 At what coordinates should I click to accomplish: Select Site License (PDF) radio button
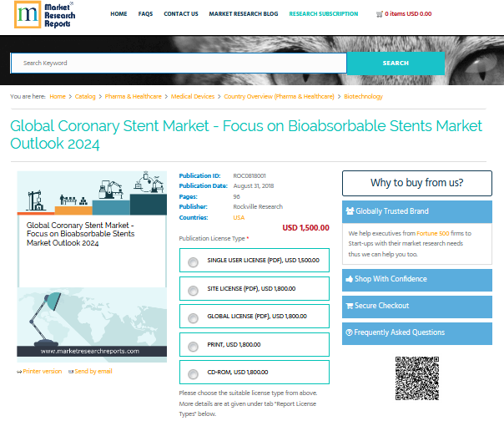pyautogui.click(x=194, y=291)
